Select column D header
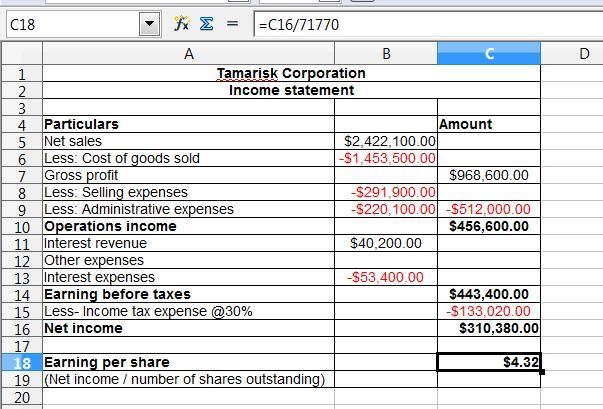The height and width of the screenshot is (409, 603). [x=572, y=53]
